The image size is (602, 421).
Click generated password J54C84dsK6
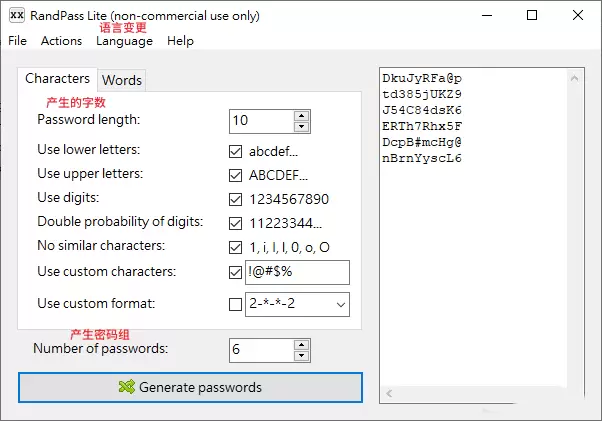coord(422,111)
